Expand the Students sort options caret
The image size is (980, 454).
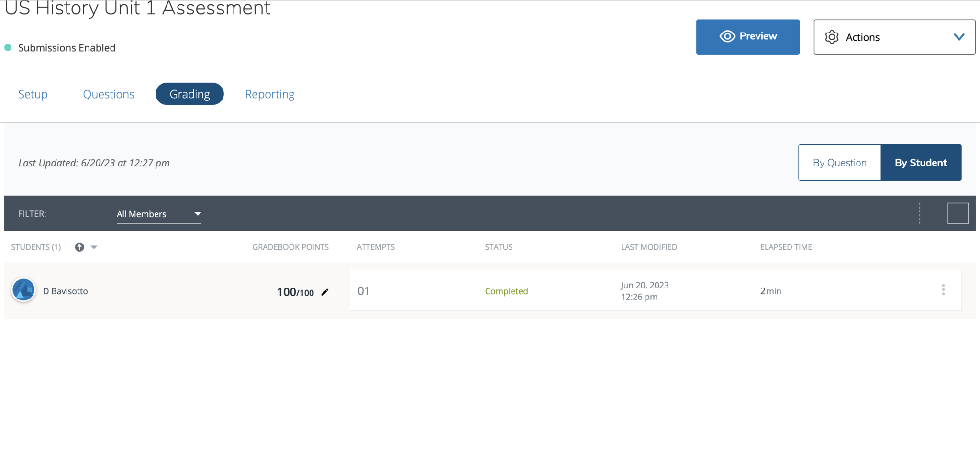94,247
